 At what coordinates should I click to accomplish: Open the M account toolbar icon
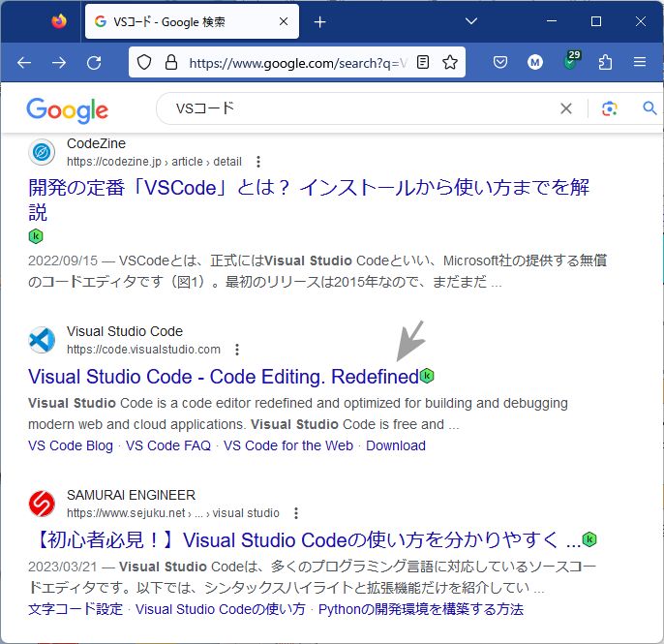pyautogui.click(x=535, y=63)
